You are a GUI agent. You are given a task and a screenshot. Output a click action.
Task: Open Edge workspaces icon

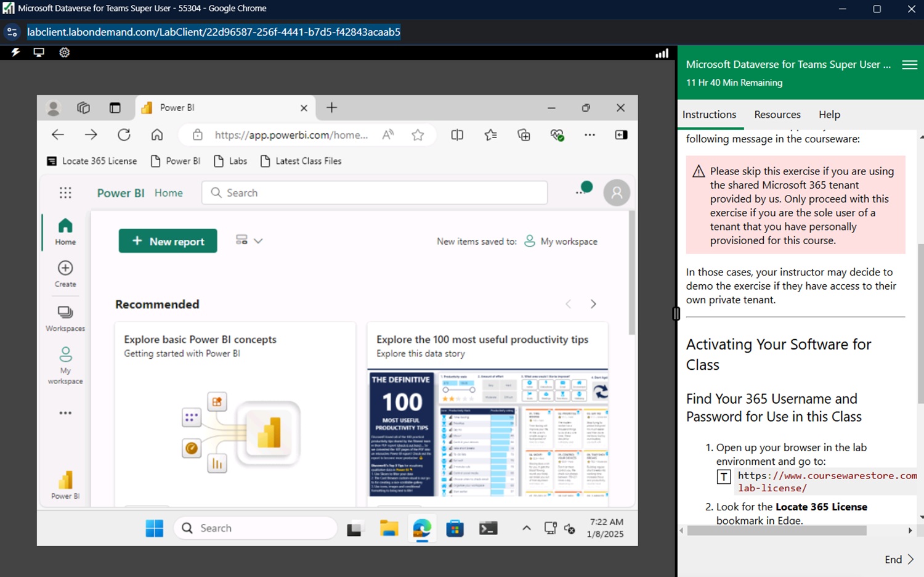pyautogui.click(x=83, y=108)
